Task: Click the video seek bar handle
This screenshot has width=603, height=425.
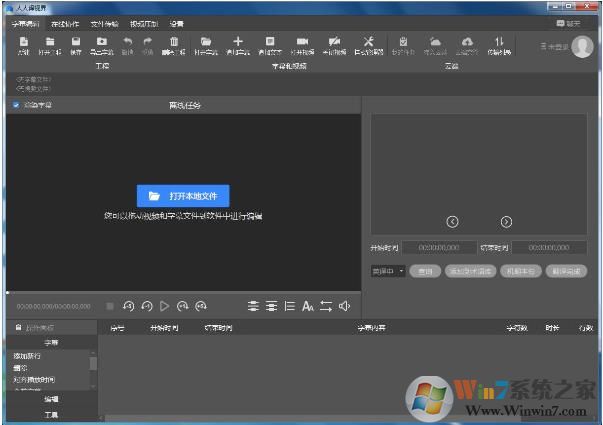Action: pyautogui.click(x=8, y=292)
